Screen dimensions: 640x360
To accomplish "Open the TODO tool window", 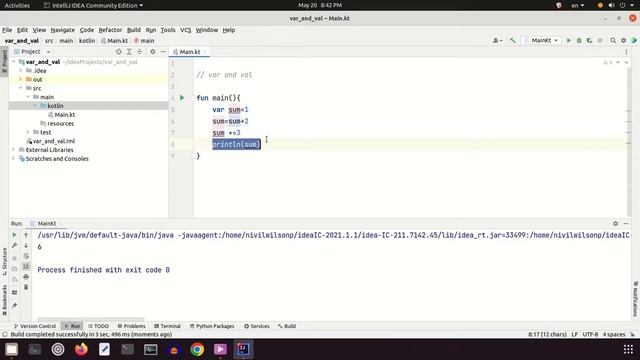I will (98, 326).
